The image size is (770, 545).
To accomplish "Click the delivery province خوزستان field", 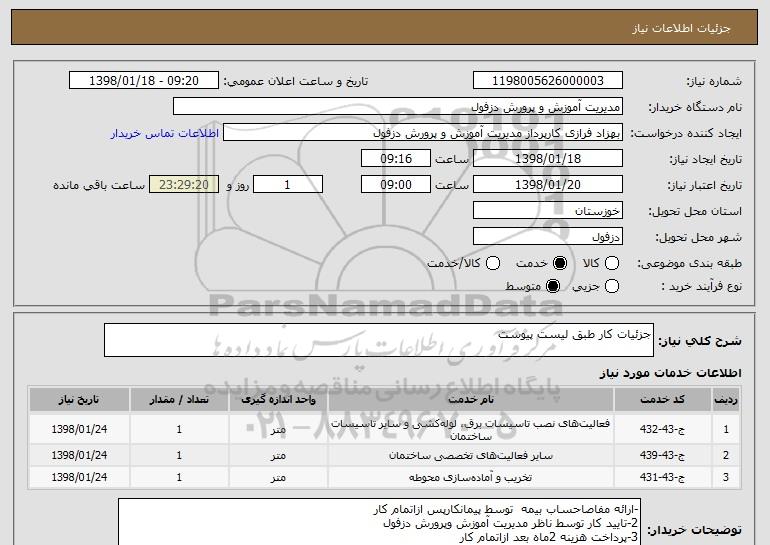I will pos(548,211).
